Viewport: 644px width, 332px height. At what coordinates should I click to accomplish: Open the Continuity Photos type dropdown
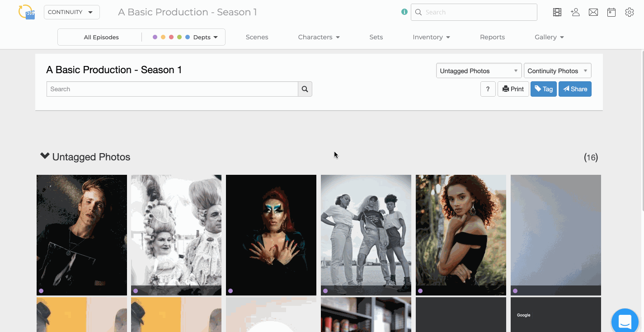click(x=557, y=70)
